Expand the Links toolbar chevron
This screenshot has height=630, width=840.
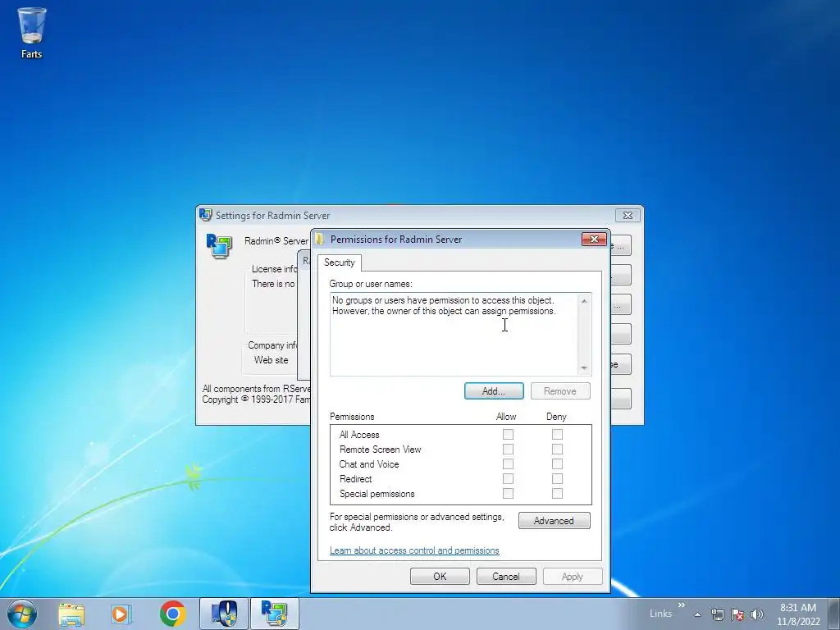(682, 605)
